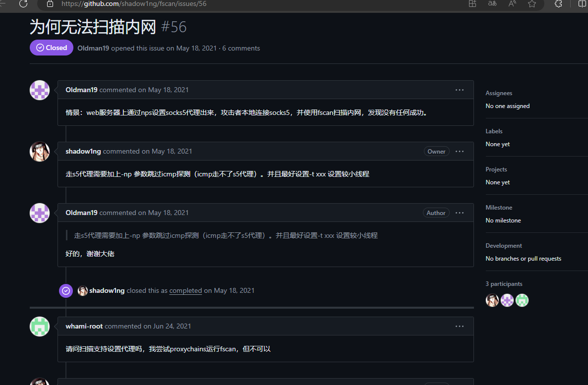The height and width of the screenshot is (385, 588).
Task: Click whami-root timestamp 'on Jun 24, 2021'
Action: click(167, 326)
